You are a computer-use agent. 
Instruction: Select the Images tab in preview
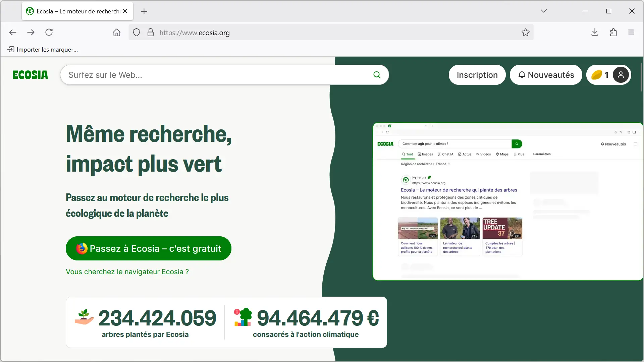tap(425, 154)
